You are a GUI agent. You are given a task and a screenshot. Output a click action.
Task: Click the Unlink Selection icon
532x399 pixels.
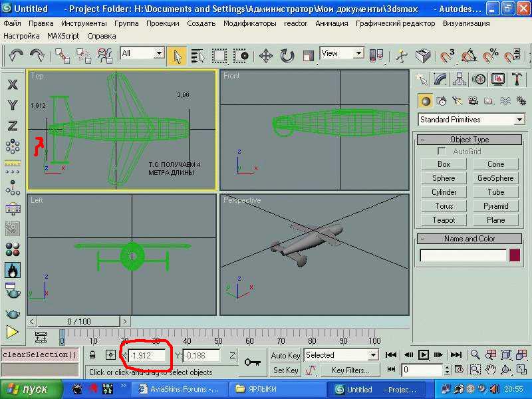(84, 56)
